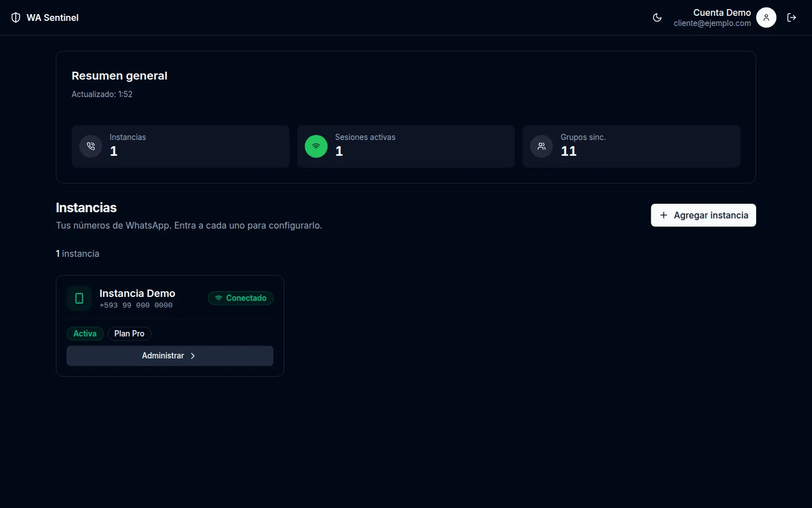Open Administrar for Instancia Demo

pyautogui.click(x=170, y=356)
